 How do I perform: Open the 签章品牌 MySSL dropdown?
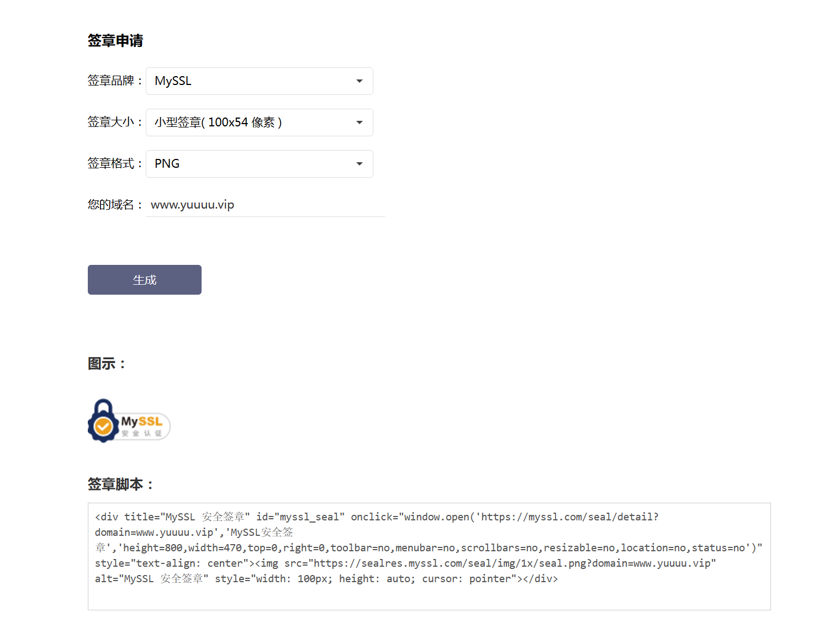tap(260, 81)
